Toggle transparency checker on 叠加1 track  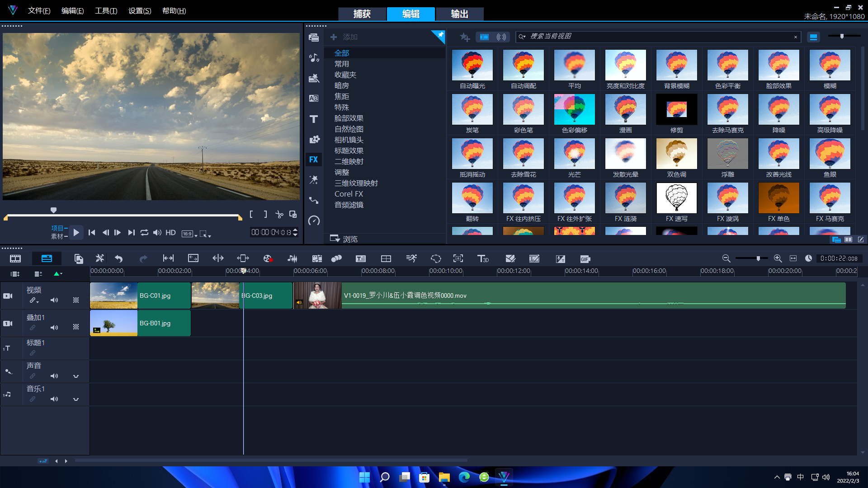(76, 327)
